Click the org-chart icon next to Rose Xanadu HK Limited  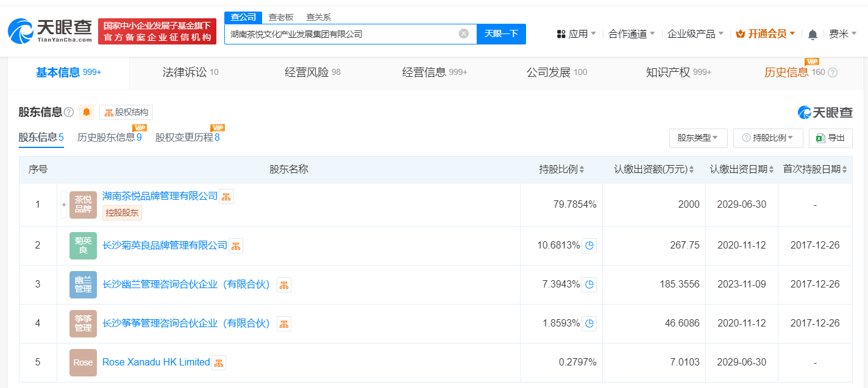click(218, 362)
